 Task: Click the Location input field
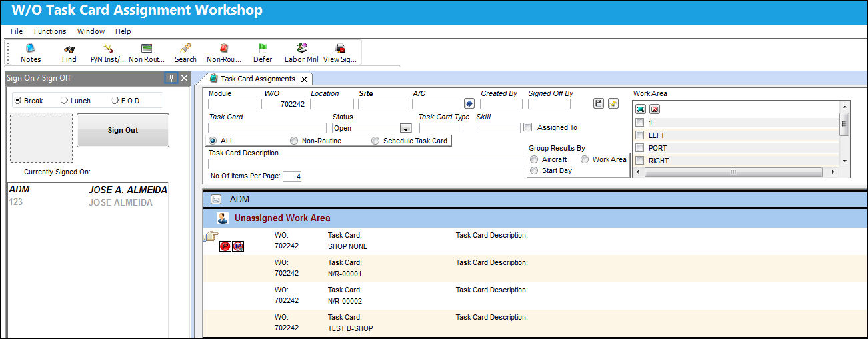(332, 104)
